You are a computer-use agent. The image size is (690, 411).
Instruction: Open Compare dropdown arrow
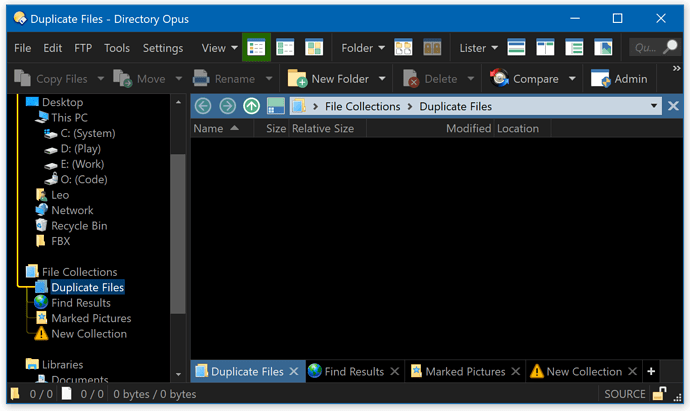(572, 79)
